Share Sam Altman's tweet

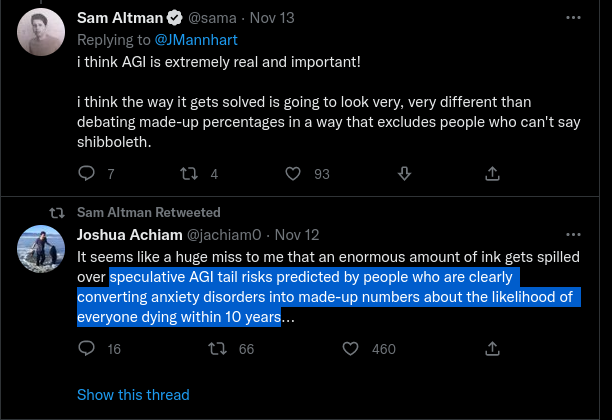[x=492, y=174]
